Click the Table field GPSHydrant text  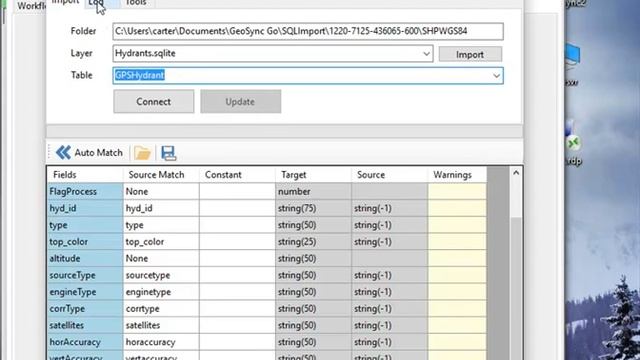pos(140,76)
